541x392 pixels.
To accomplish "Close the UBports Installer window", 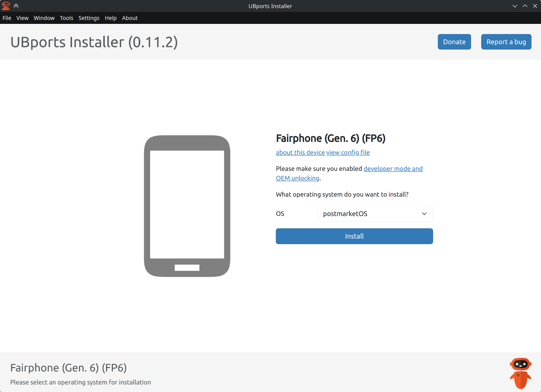I will coord(535,6).
